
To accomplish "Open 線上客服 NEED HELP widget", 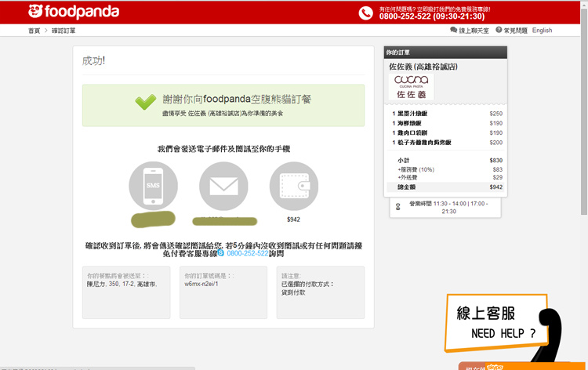I will 496,323.
